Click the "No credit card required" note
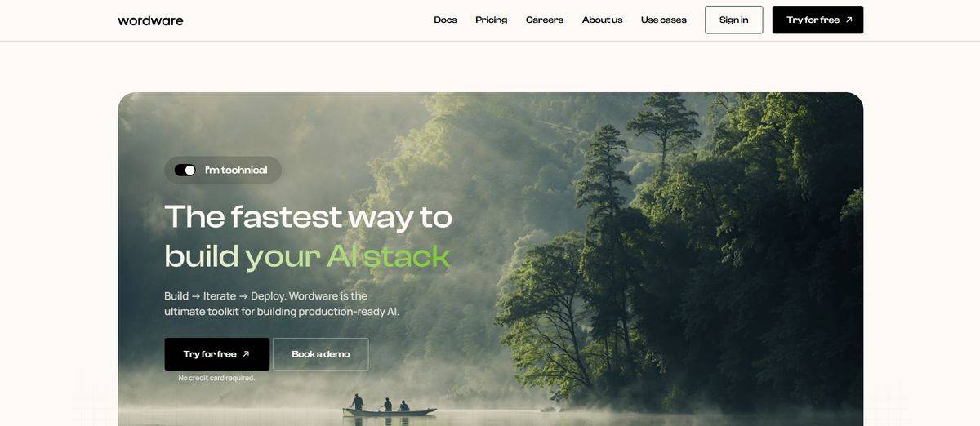The height and width of the screenshot is (426, 980). pos(216,378)
